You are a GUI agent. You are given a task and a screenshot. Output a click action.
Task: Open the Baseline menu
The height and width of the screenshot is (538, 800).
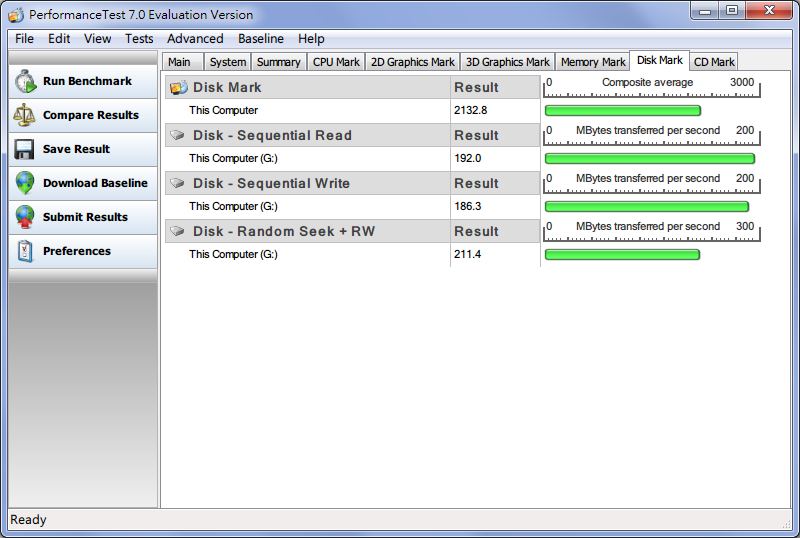pyautogui.click(x=261, y=39)
